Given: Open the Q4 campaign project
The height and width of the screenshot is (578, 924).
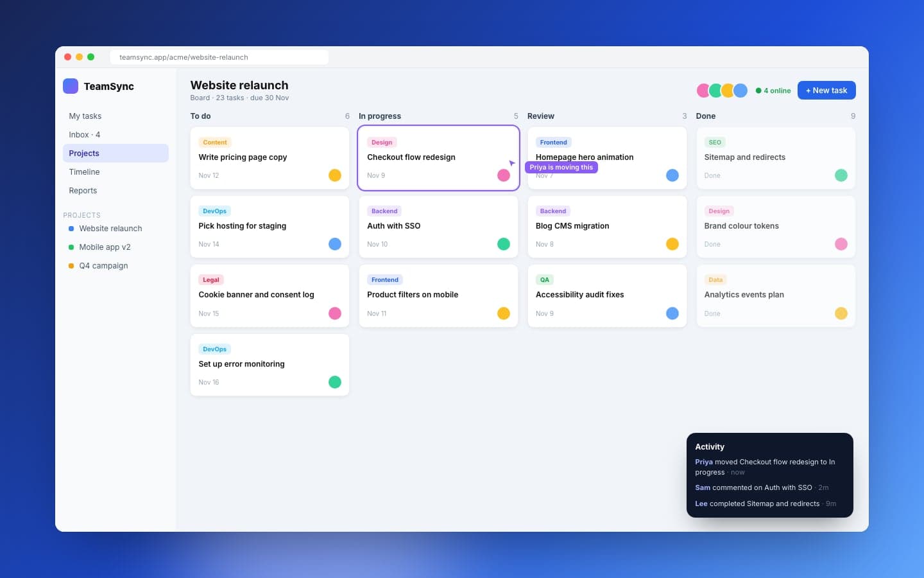Looking at the screenshot, I should click(x=116, y=266).
